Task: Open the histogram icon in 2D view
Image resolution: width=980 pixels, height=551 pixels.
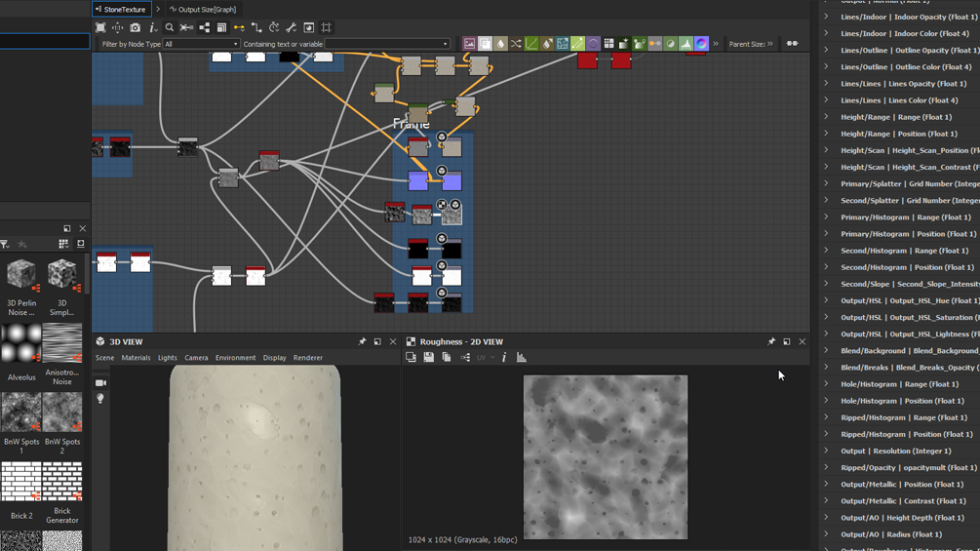Action: tap(522, 357)
